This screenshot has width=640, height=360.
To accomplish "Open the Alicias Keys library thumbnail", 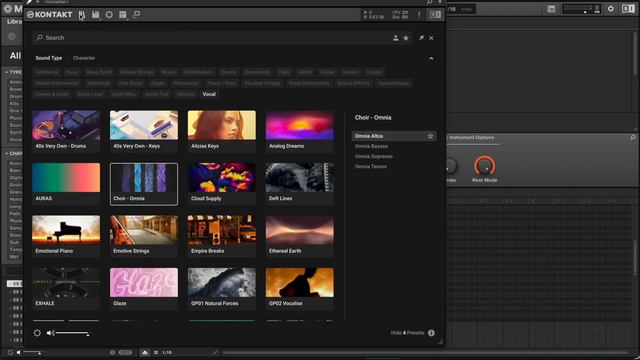I will pos(222,131).
